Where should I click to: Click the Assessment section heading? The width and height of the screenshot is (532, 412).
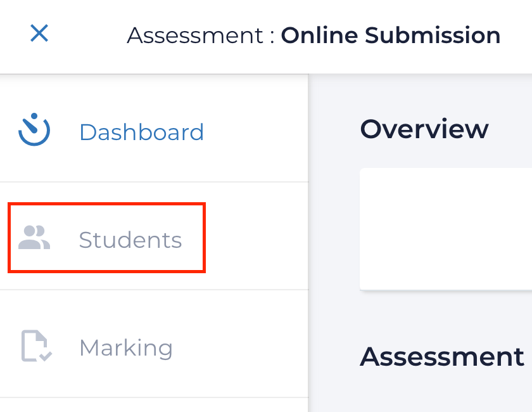click(442, 357)
